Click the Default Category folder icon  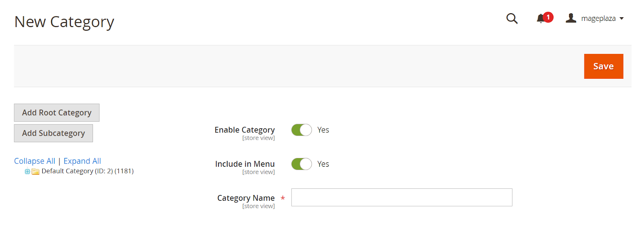(x=35, y=172)
